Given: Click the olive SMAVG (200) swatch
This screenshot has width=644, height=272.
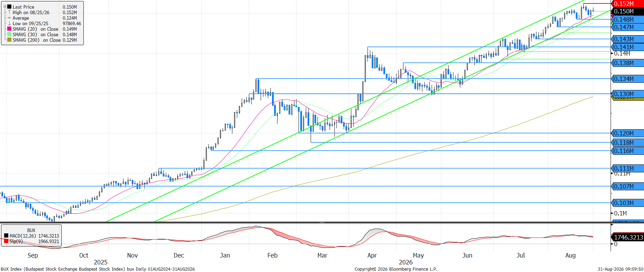Looking at the screenshot, I should pos(9,40).
